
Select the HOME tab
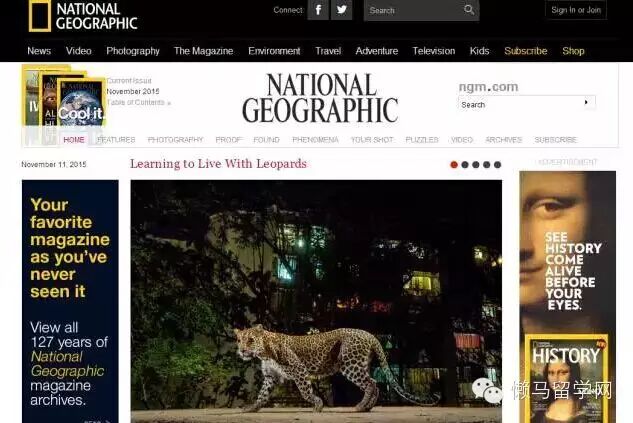(x=74, y=140)
